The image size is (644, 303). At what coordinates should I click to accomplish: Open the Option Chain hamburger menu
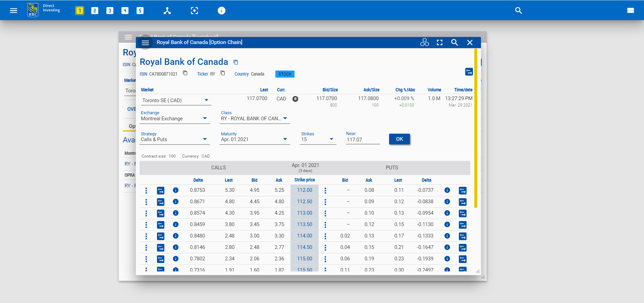(x=145, y=42)
